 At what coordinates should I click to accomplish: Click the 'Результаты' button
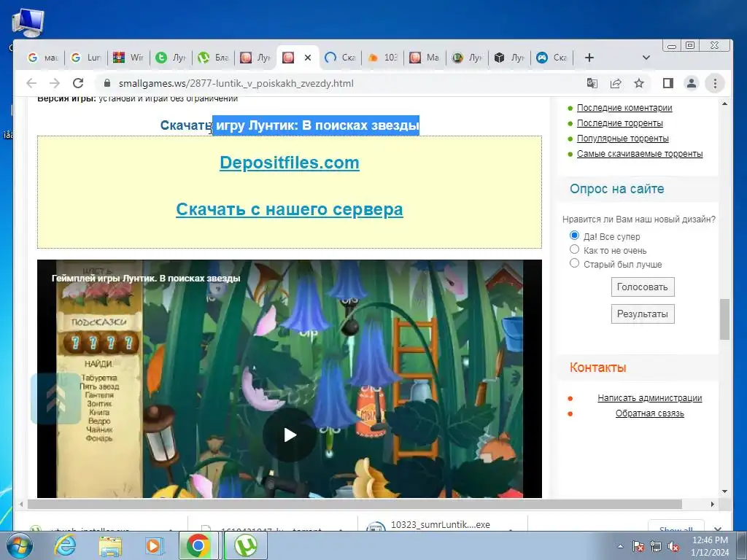click(x=643, y=314)
